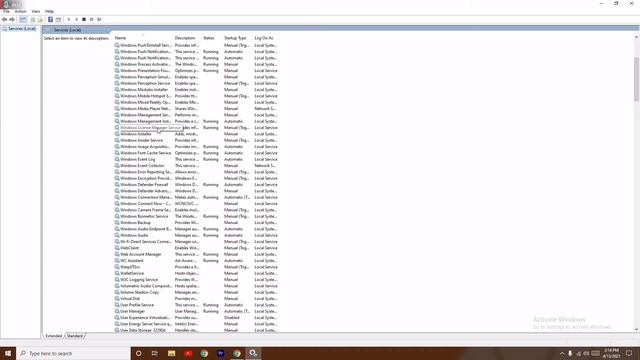Click the Services gear icon on taskbar

point(253,353)
